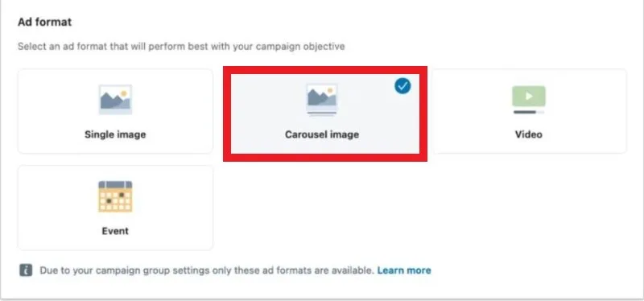The width and height of the screenshot is (644, 301).
Task: Click the green Video play icon
Action: 529,97
